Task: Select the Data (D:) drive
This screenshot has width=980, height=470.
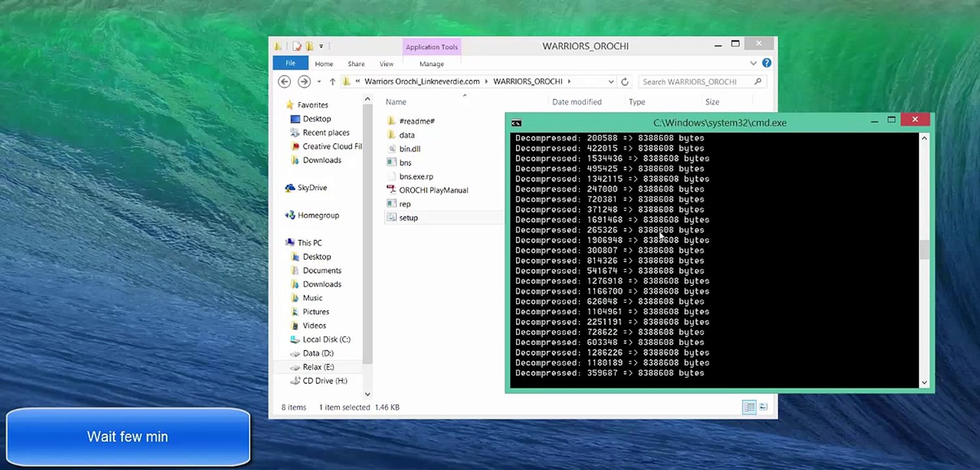Action: click(318, 353)
